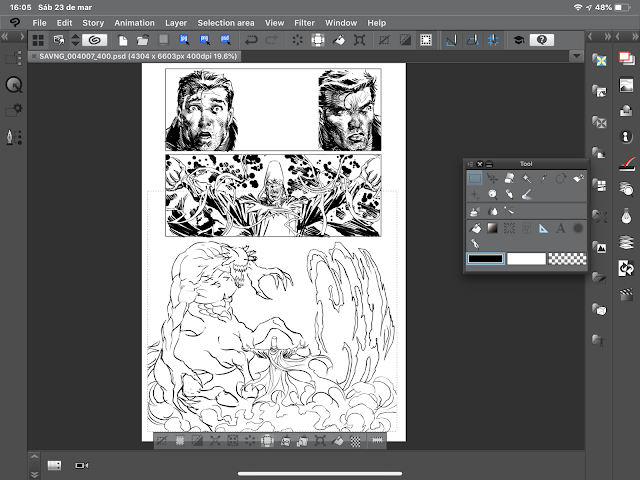
Task: Select the Pen nib tool in Tool palette
Action: 475,244
